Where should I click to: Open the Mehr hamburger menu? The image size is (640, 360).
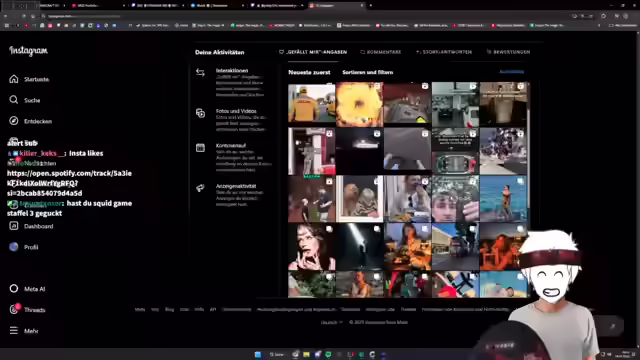point(24,331)
